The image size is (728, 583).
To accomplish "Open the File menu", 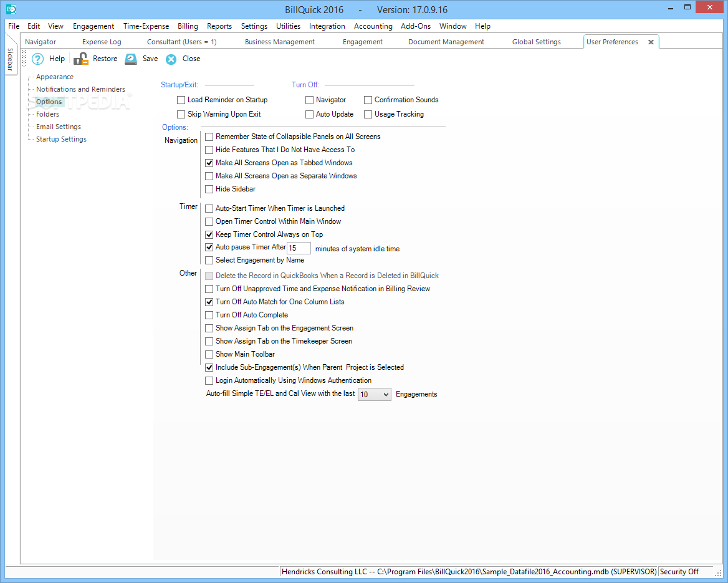I will (14, 26).
